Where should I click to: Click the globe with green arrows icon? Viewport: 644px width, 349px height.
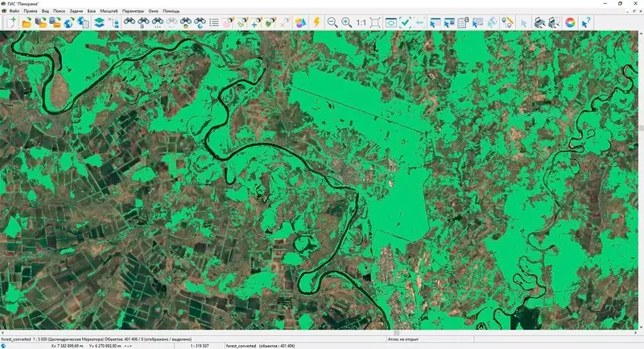[68, 23]
